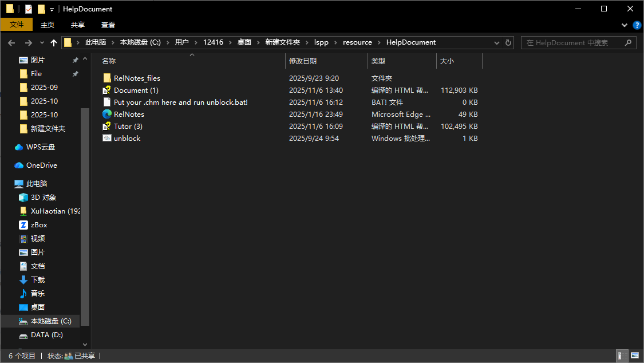Image resolution: width=644 pixels, height=363 pixels.
Task: Click the New folder quick access icon
Action: pyautogui.click(x=41, y=9)
